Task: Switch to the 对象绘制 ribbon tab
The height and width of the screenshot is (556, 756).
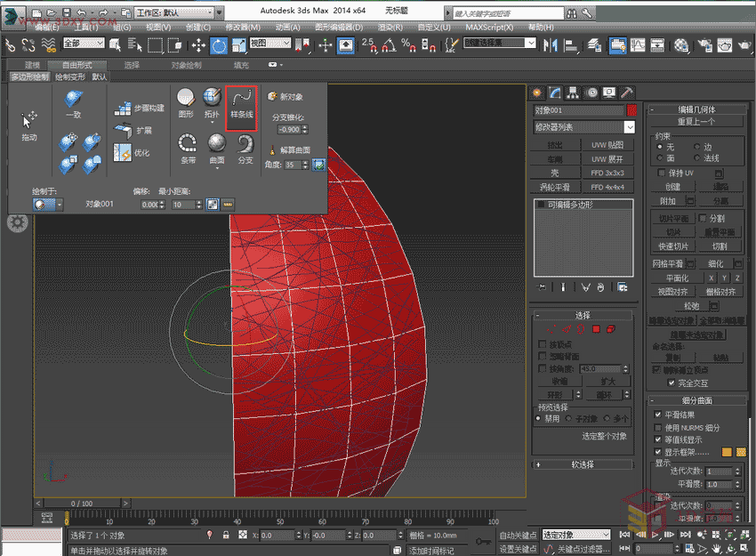Action: 186,65
